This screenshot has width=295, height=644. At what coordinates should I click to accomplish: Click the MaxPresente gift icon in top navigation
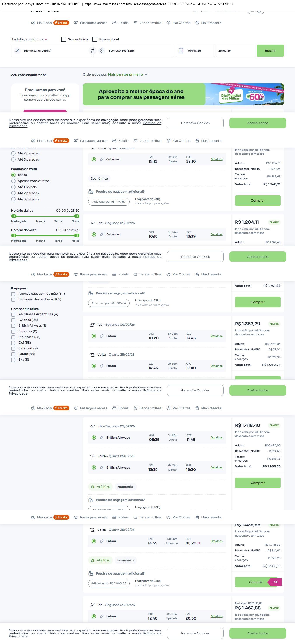197,23
